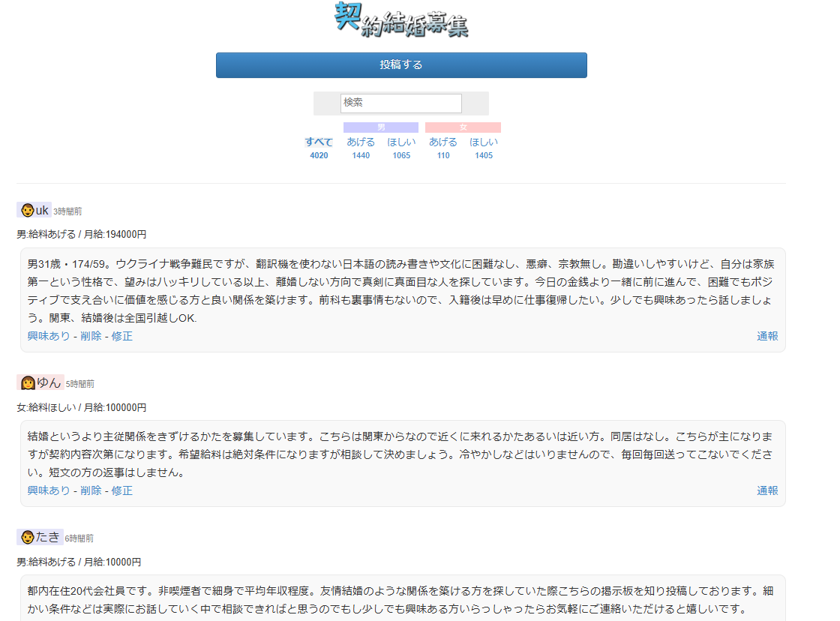Image resolution: width=840 pixels, height=621 pixels.
Task: Select あげる under the 女 category
Action: coord(442,142)
